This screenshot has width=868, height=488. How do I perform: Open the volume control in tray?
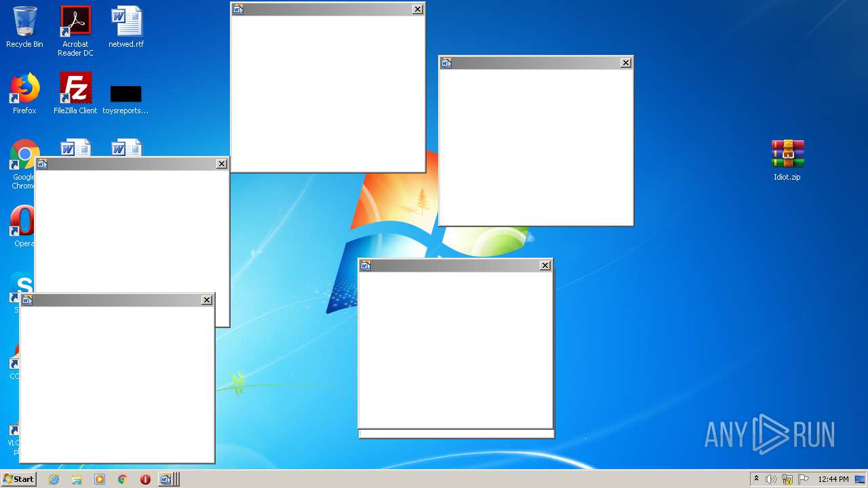pyautogui.click(x=771, y=479)
